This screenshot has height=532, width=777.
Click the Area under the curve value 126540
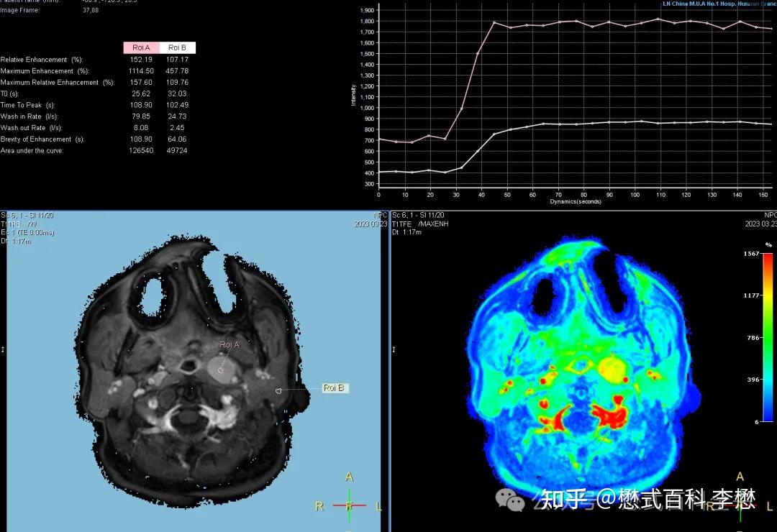click(x=141, y=150)
